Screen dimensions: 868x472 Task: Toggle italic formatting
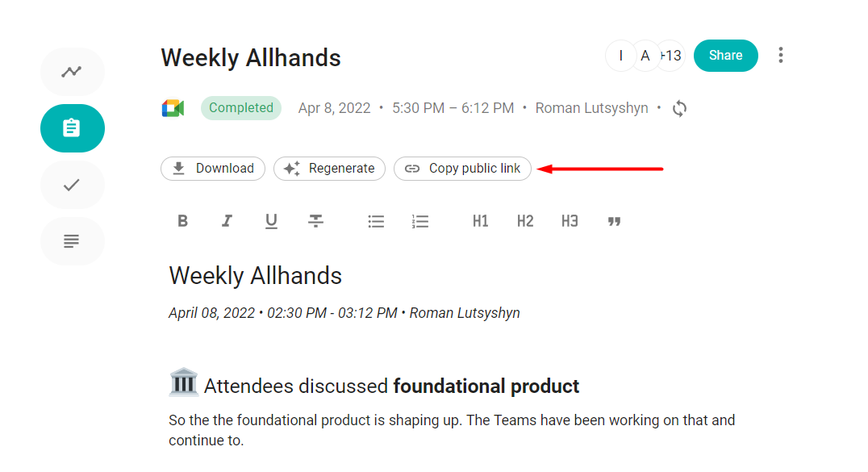pyautogui.click(x=227, y=221)
